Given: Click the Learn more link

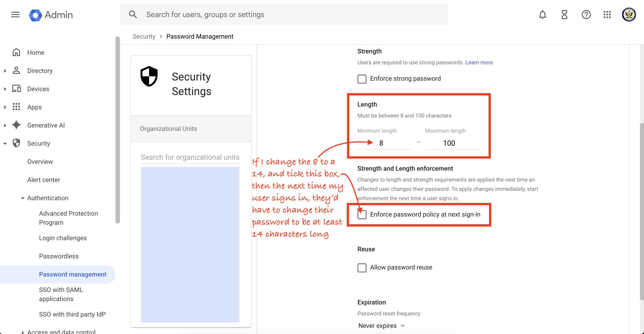Looking at the screenshot, I should (x=479, y=62).
